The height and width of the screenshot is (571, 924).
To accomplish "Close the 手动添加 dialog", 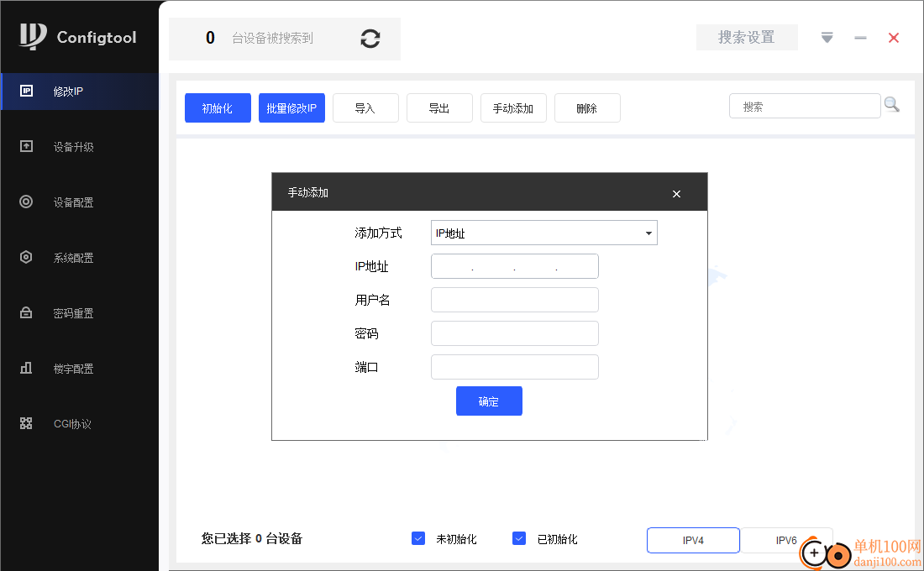I will 676,194.
